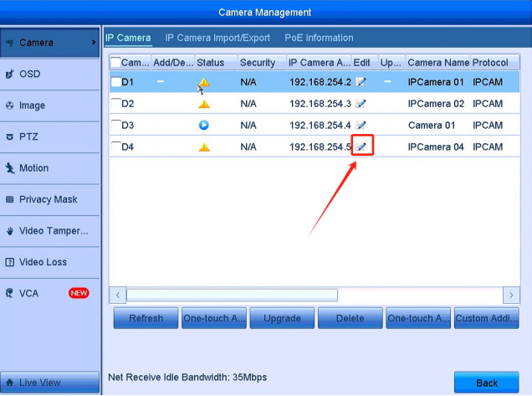Switch to IP Camera Import/Export tab
Screen dimensions: 532x396
click(217, 39)
